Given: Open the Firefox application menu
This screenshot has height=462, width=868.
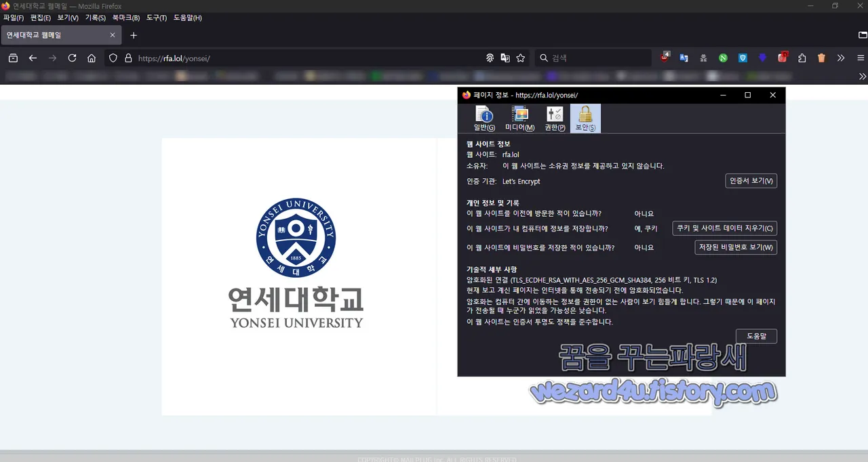Looking at the screenshot, I should point(860,58).
